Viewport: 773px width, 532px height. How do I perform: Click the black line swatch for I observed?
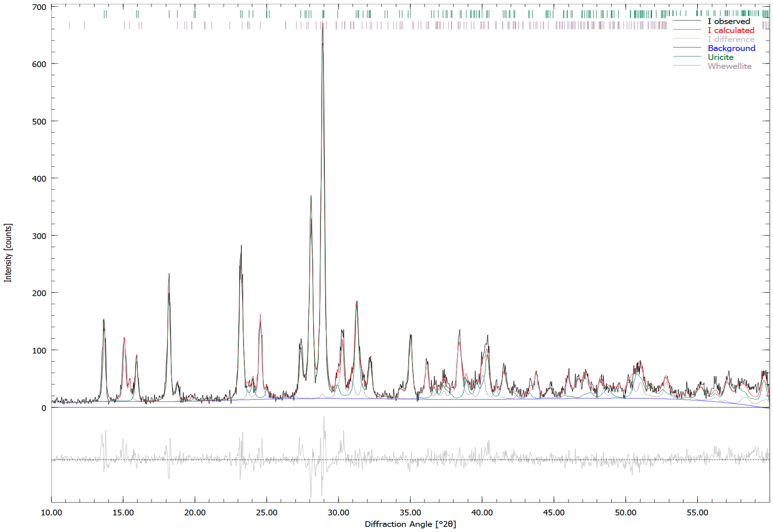[x=687, y=21]
